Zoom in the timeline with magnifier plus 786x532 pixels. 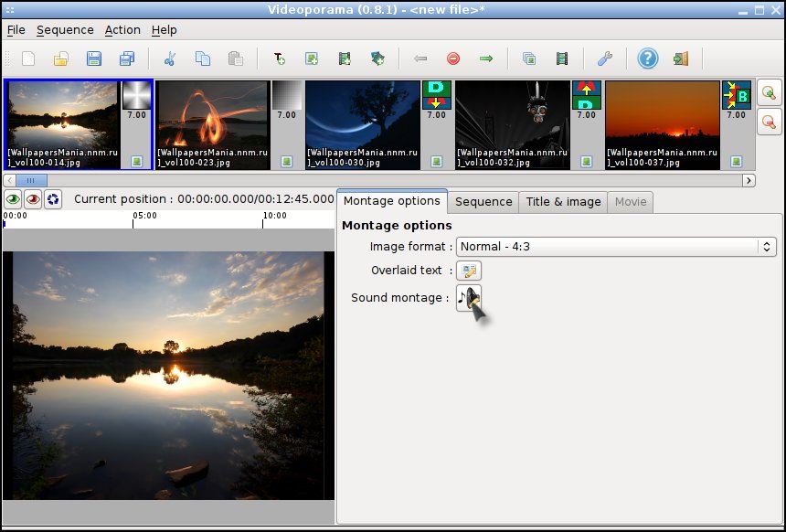tap(769, 92)
